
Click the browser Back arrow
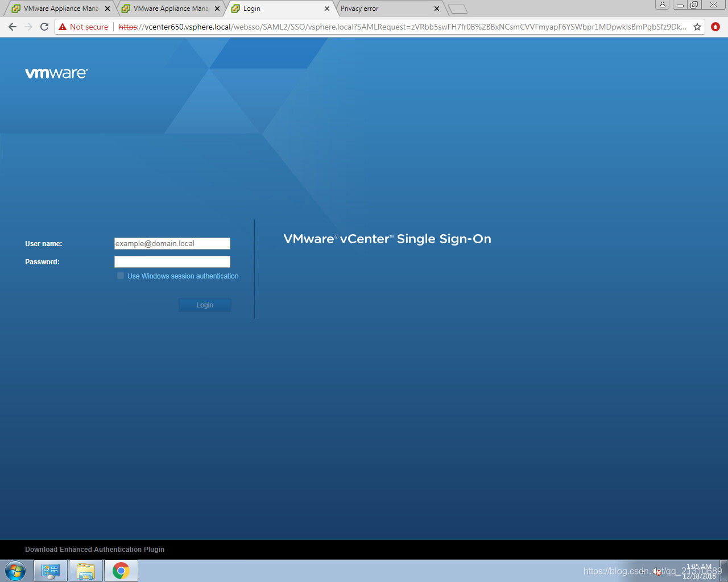coord(13,27)
